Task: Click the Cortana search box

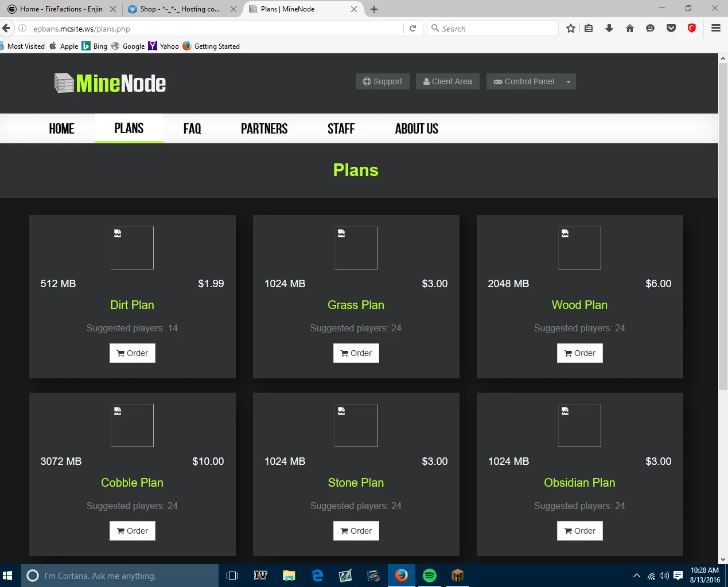Action: pyautogui.click(x=120, y=576)
